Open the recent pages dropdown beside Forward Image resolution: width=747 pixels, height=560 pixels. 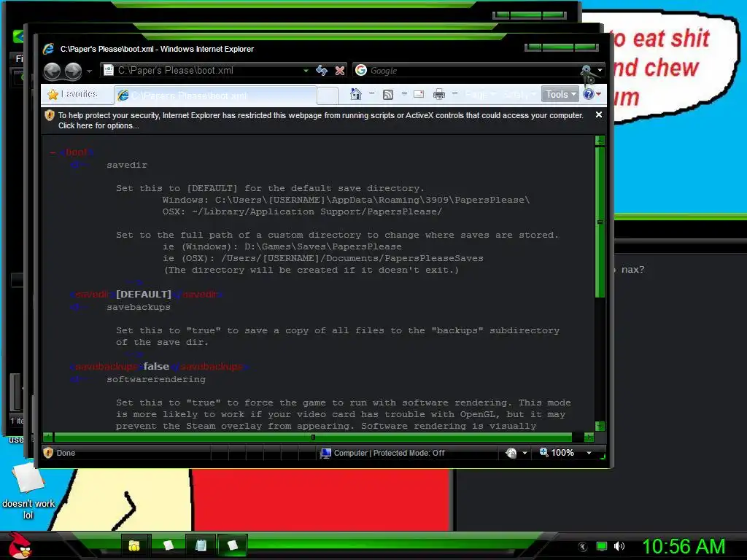(x=89, y=71)
